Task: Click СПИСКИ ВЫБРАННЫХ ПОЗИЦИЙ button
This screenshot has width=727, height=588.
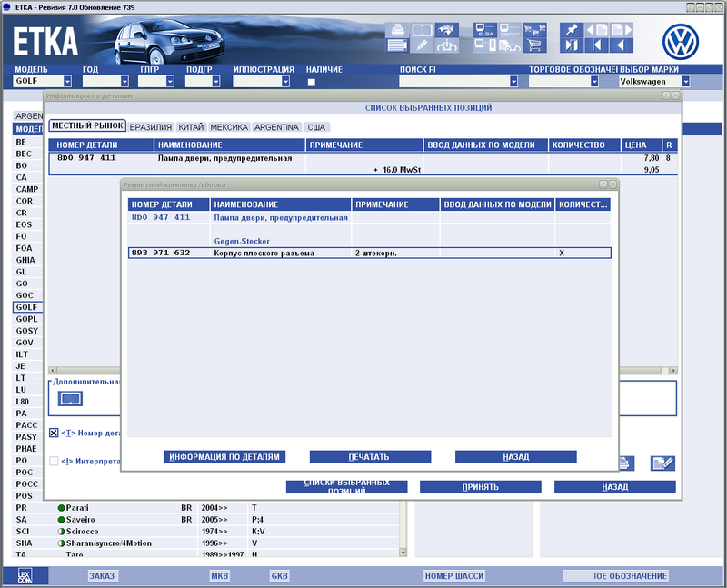Action: click(347, 487)
